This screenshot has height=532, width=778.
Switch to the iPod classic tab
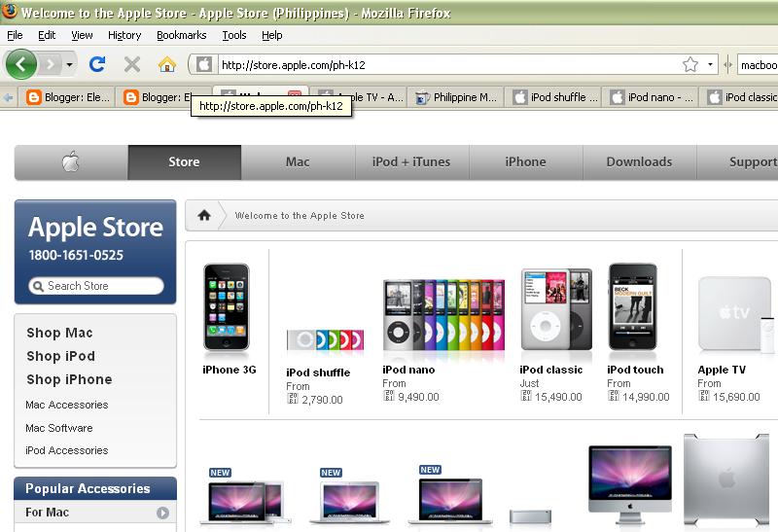point(740,97)
